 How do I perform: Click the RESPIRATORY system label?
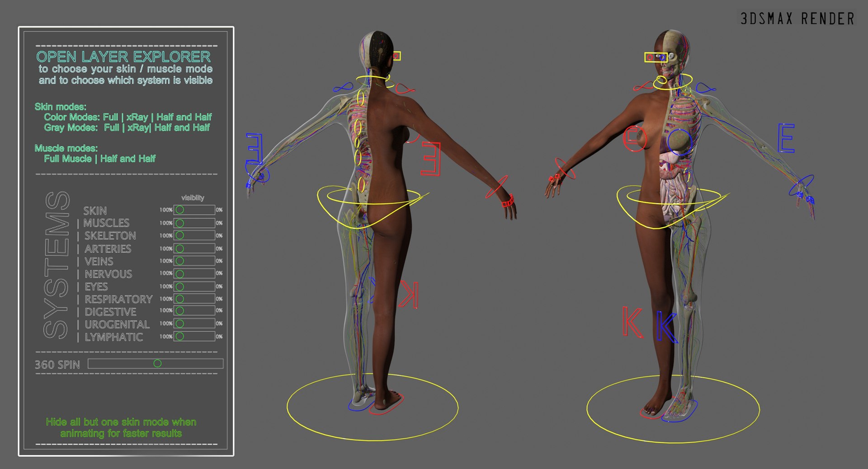point(118,299)
